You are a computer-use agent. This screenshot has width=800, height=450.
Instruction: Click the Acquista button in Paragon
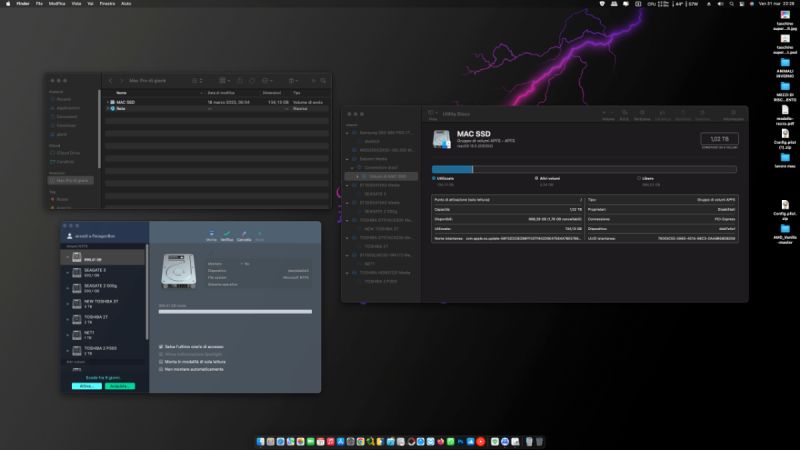pos(120,386)
